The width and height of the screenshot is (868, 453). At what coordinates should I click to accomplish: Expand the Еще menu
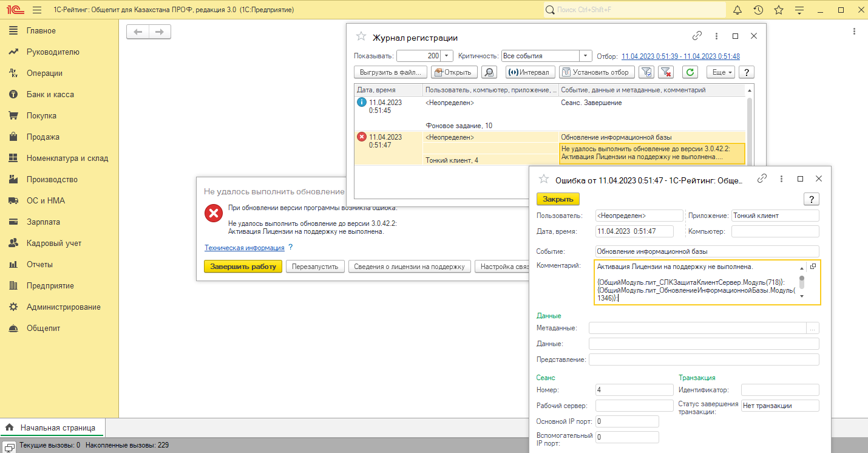point(721,72)
